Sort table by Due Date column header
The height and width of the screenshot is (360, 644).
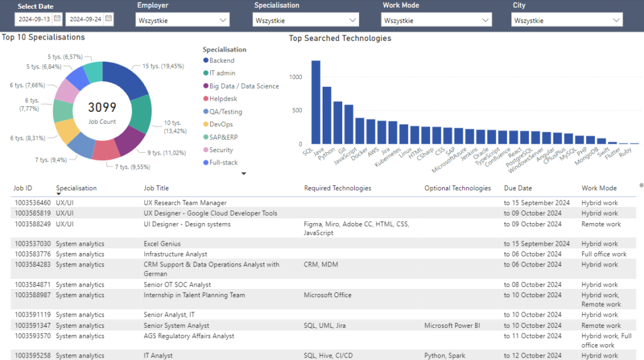pos(518,188)
